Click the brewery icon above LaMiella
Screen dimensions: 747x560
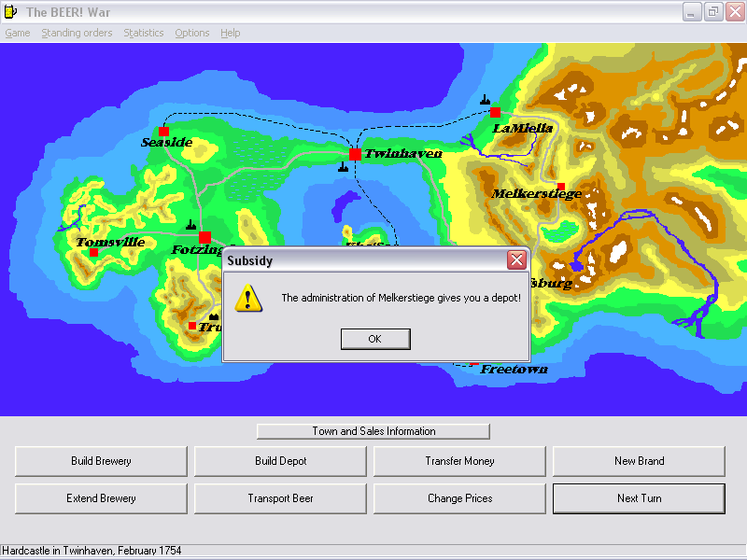click(485, 99)
